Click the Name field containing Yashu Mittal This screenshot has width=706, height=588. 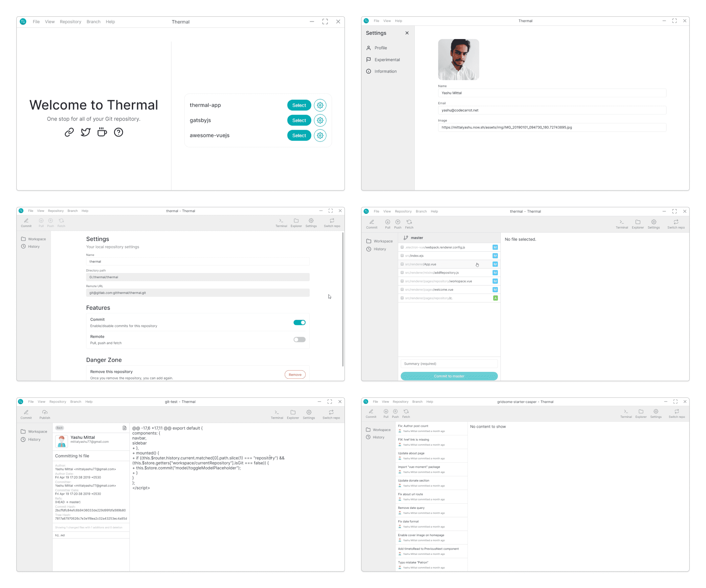coord(552,93)
